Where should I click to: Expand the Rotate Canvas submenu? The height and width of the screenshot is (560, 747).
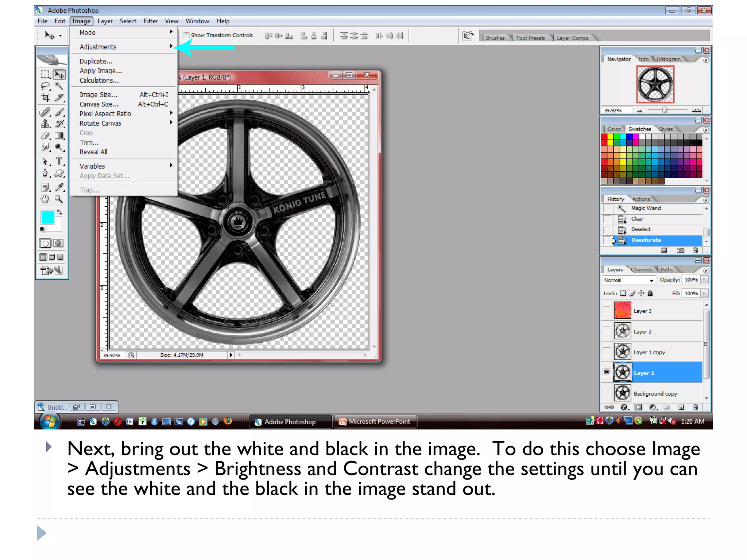point(124,123)
